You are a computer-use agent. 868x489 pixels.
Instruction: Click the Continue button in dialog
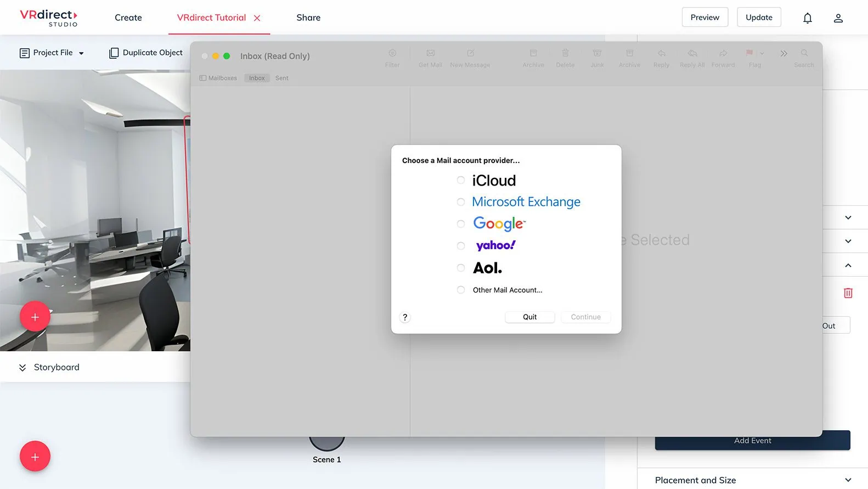(585, 317)
